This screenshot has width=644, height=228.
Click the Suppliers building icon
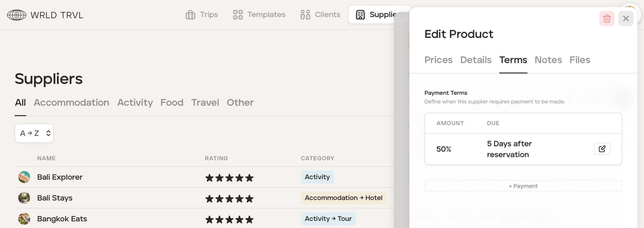(x=360, y=15)
